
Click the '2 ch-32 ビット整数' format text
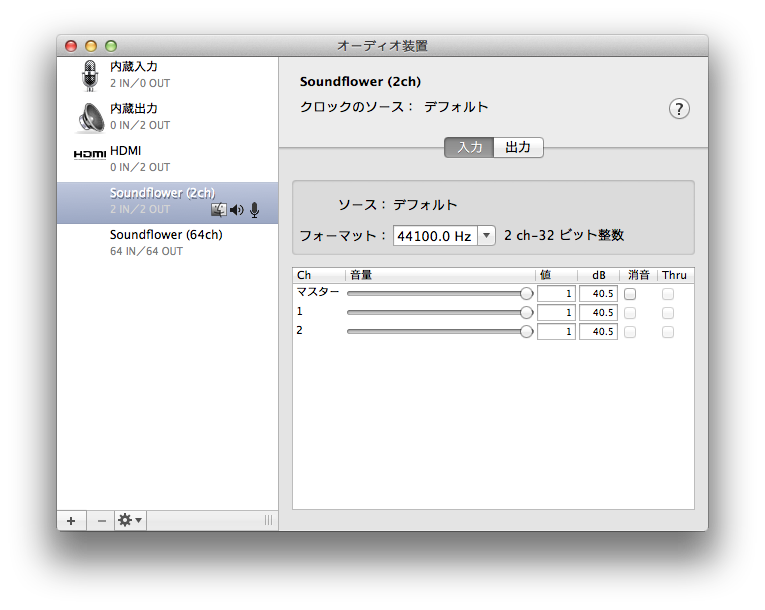[564, 235]
